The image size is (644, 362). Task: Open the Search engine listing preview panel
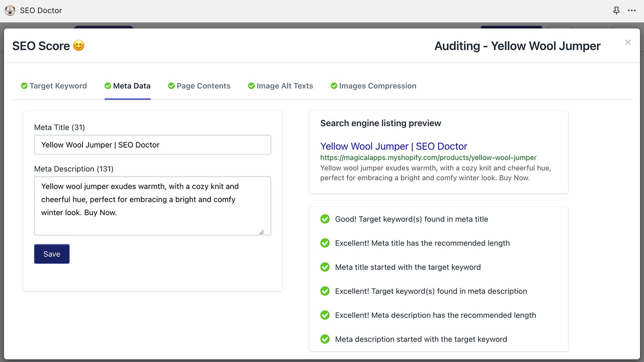pos(380,123)
